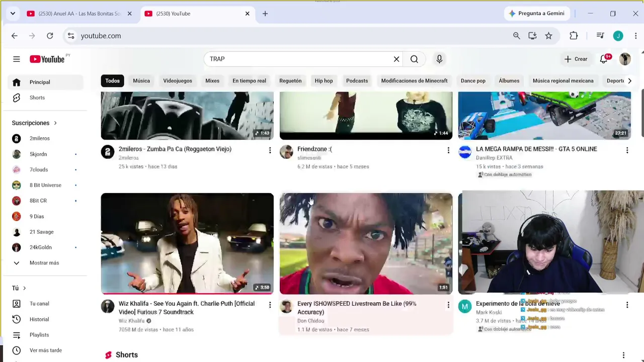Expand the Suscripciones section
The height and width of the screenshot is (362, 644).
34,123
